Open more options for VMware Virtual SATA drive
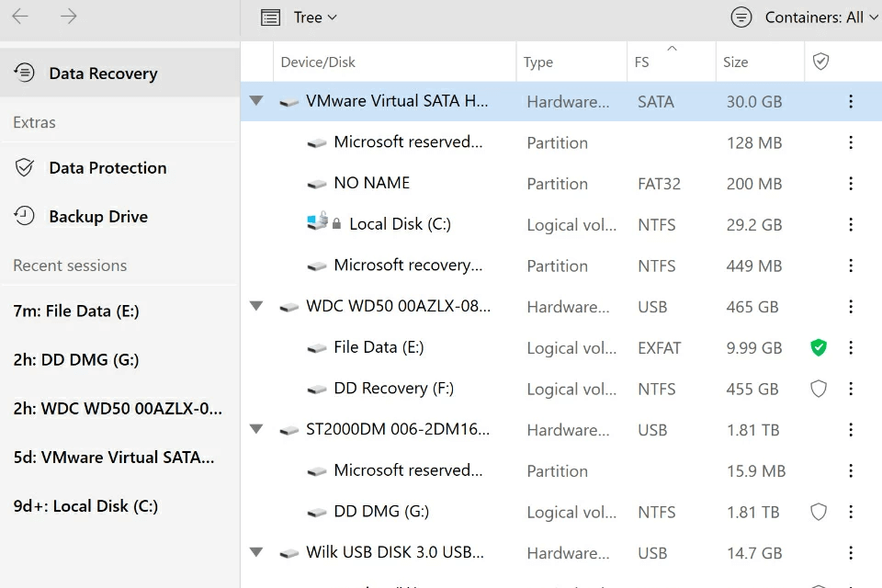Viewport: 882px width, 588px height. point(851,102)
